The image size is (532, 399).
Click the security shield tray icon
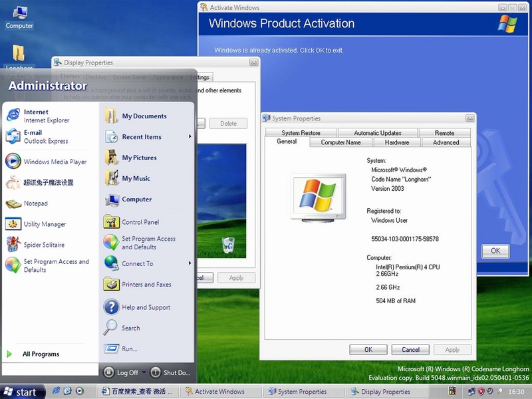tap(481, 391)
